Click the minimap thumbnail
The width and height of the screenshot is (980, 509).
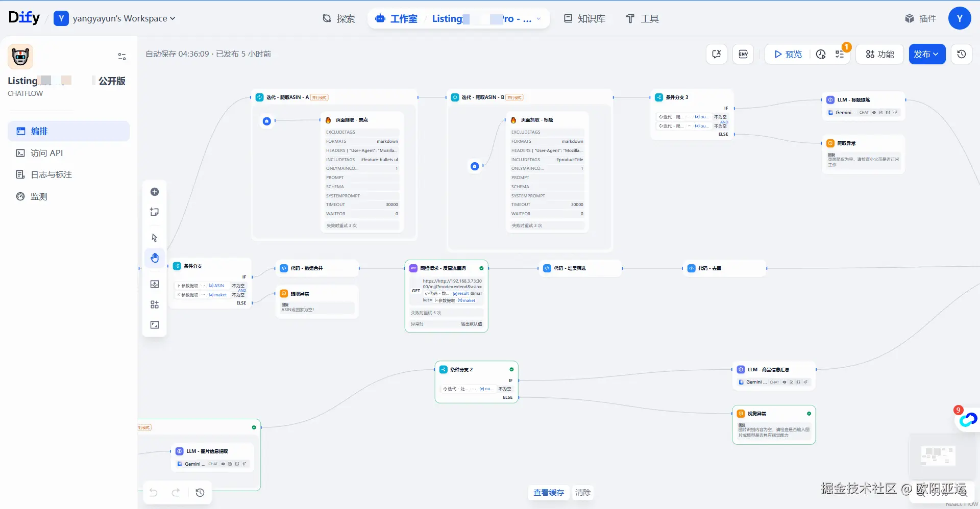pyautogui.click(x=938, y=455)
